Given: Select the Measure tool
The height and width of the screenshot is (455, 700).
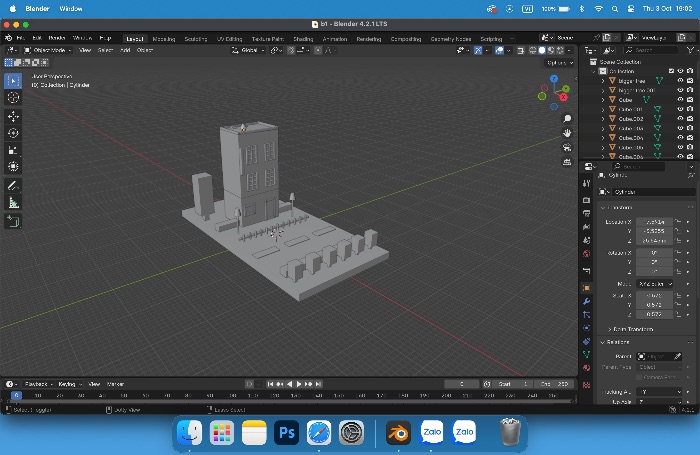Looking at the screenshot, I should [13, 203].
